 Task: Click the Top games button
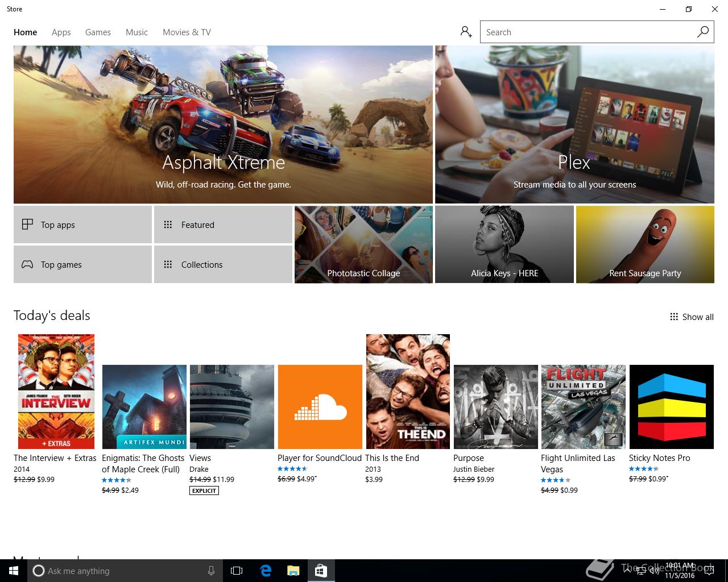click(x=82, y=264)
